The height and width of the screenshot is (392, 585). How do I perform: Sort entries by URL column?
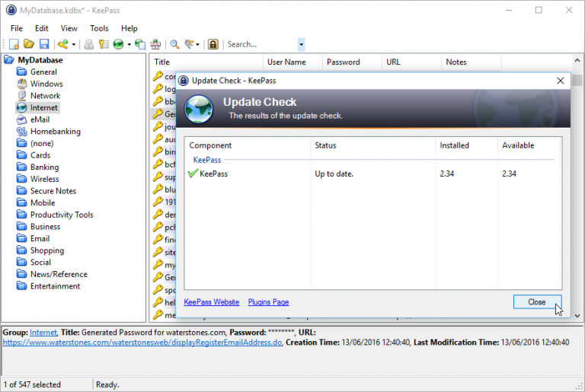coord(412,62)
